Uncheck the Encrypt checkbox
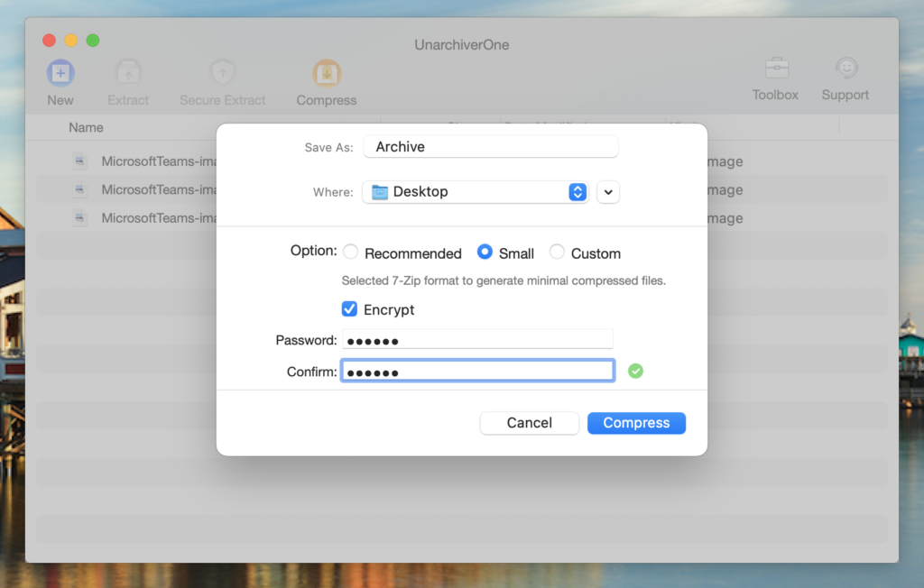 (350, 309)
